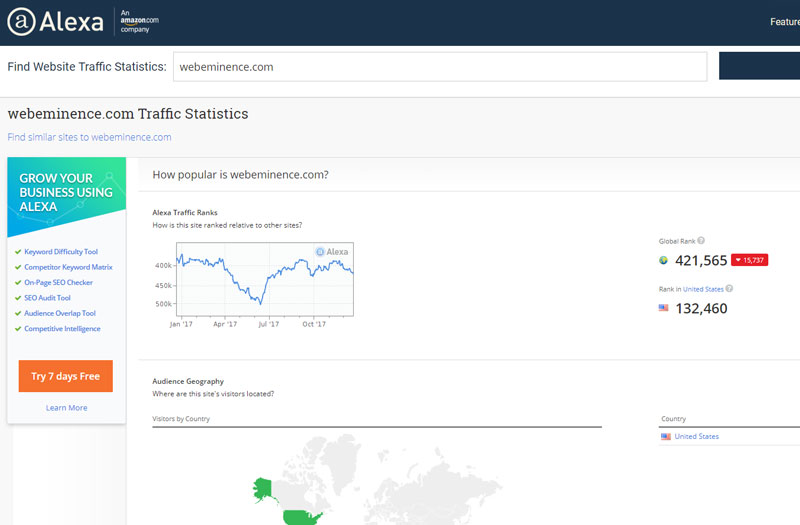Click the 'An amazon.com company' text
This screenshot has height=525, width=800.
click(139, 21)
